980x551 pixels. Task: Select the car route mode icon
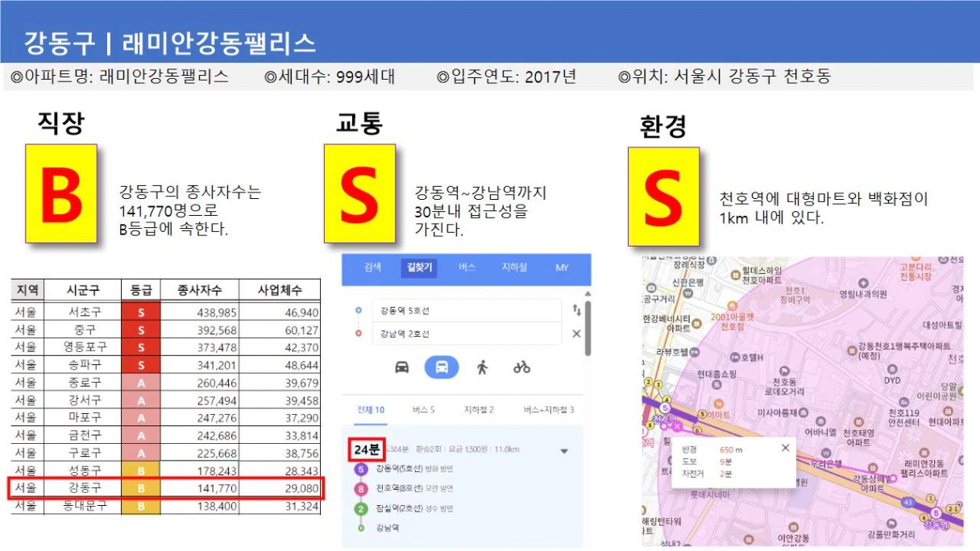coord(401,367)
